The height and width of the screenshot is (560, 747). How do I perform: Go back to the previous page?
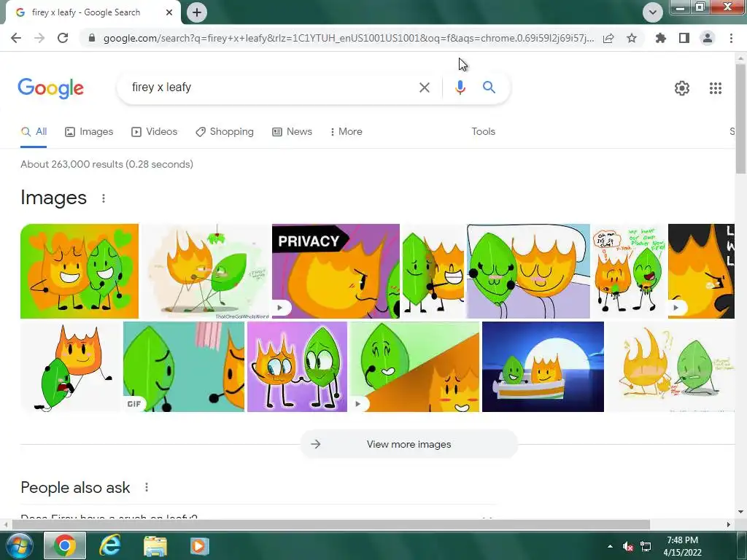16,38
